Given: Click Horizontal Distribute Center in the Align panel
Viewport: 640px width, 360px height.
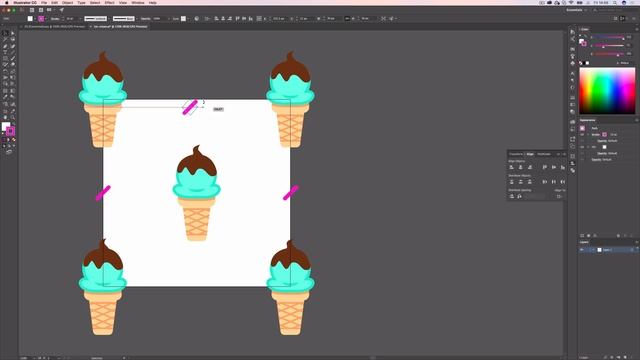Looking at the screenshot, I should (x=553, y=182).
